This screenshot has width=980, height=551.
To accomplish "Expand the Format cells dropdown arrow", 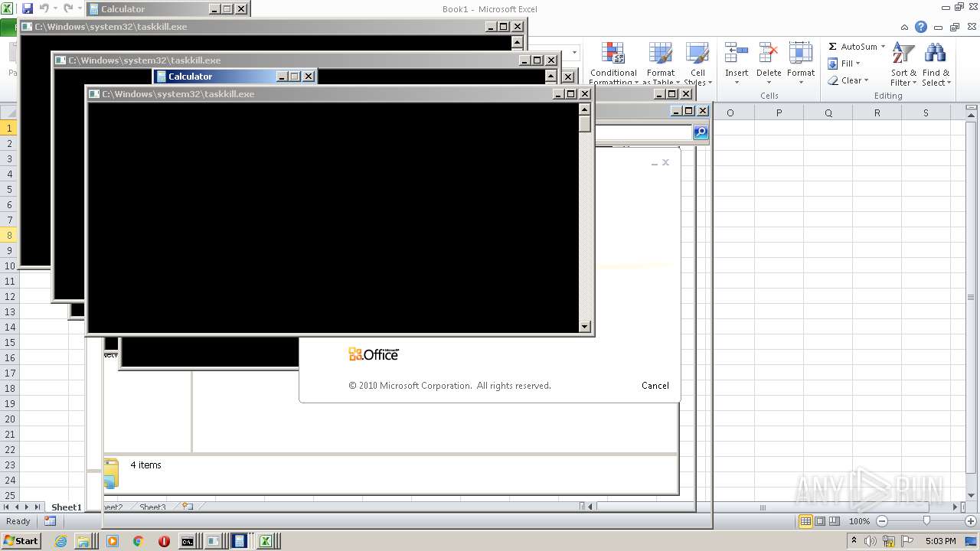I will click(x=801, y=82).
